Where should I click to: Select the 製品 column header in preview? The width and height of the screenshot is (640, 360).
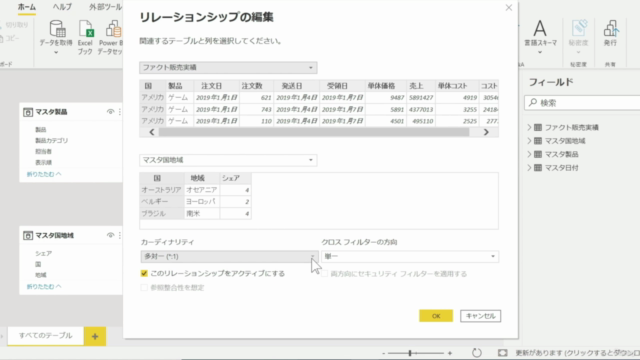(175, 86)
